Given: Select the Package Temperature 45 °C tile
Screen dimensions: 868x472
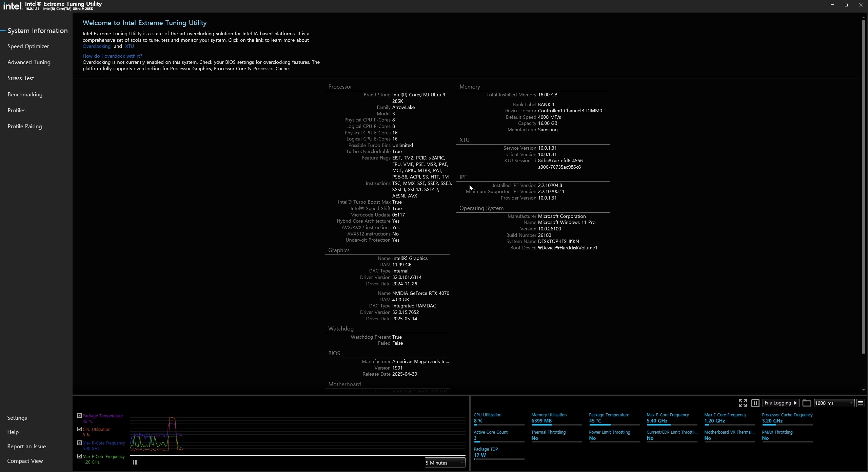Looking at the screenshot, I should (x=614, y=419).
